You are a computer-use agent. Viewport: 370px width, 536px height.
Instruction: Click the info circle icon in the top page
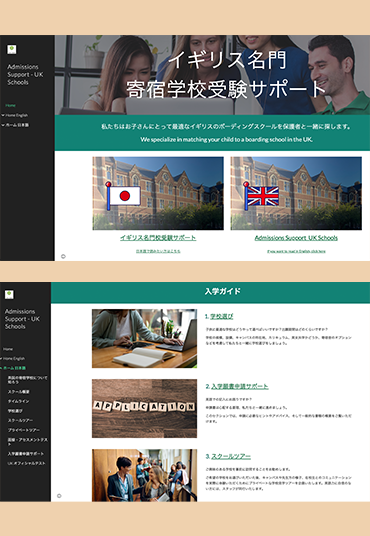[63, 256]
